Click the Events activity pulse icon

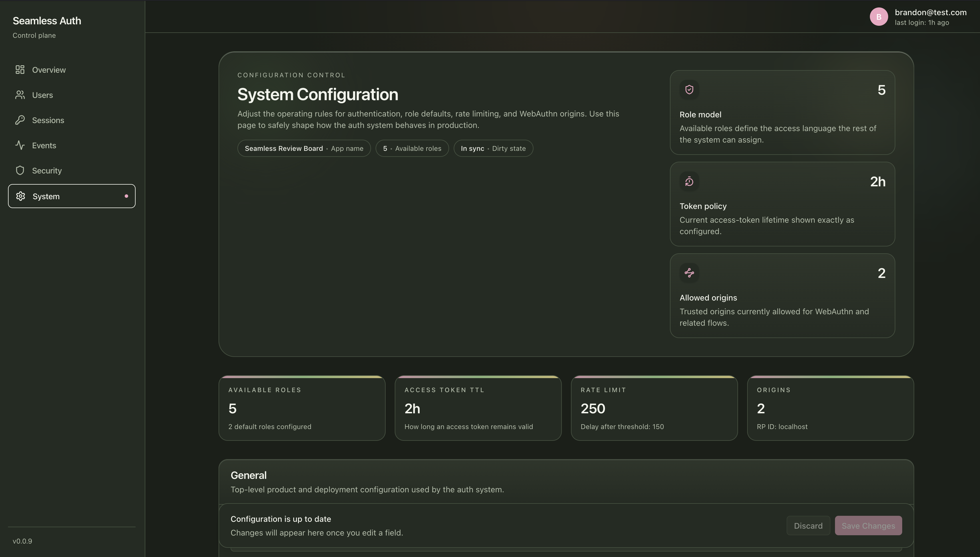pos(20,145)
